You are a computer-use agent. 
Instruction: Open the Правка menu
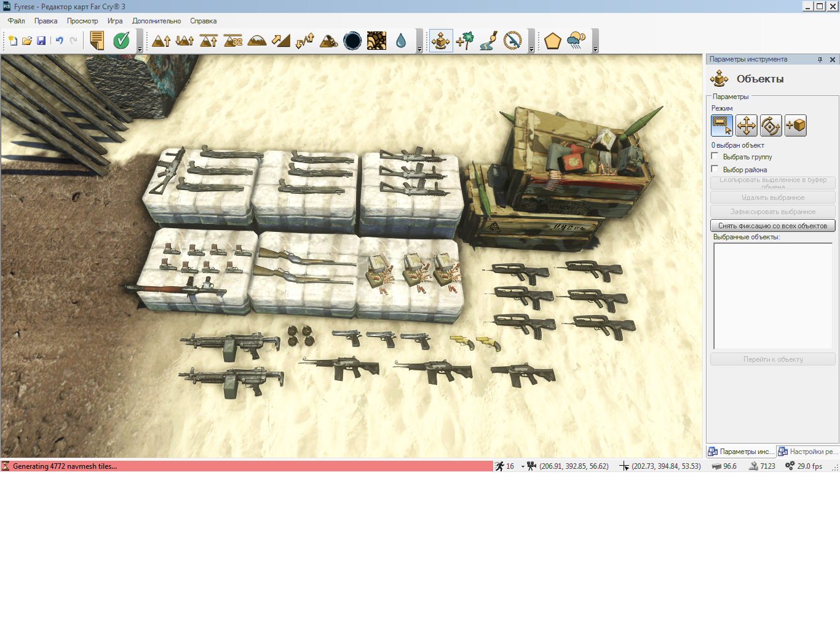click(46, 20)
